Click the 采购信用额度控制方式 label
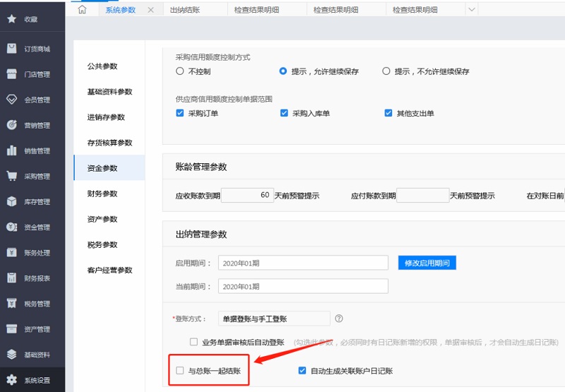Screen dimensions: 565x392 [213, 57]
